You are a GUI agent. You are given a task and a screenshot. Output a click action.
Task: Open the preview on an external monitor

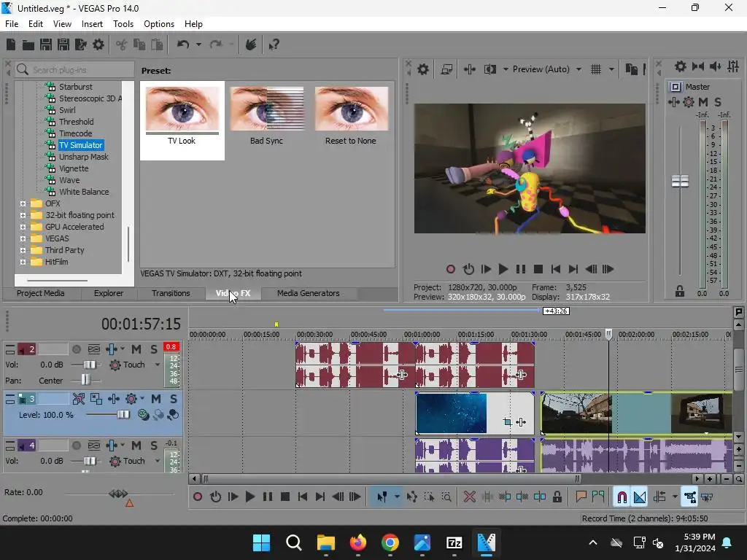[446, 69]
